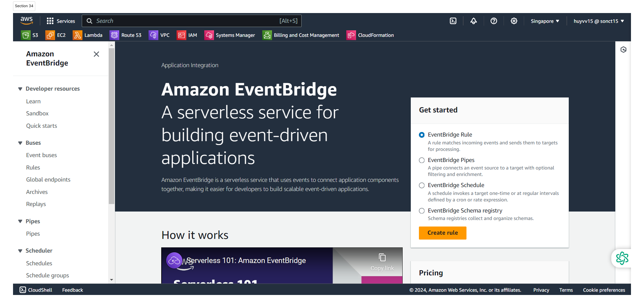
Task: Click the AWS logo home icon
Action: click(27, 21)
